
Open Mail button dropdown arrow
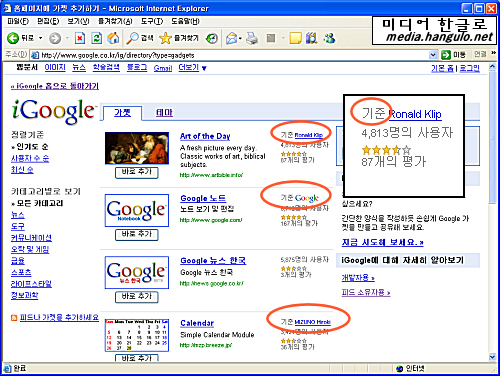[x=240, y=39]
